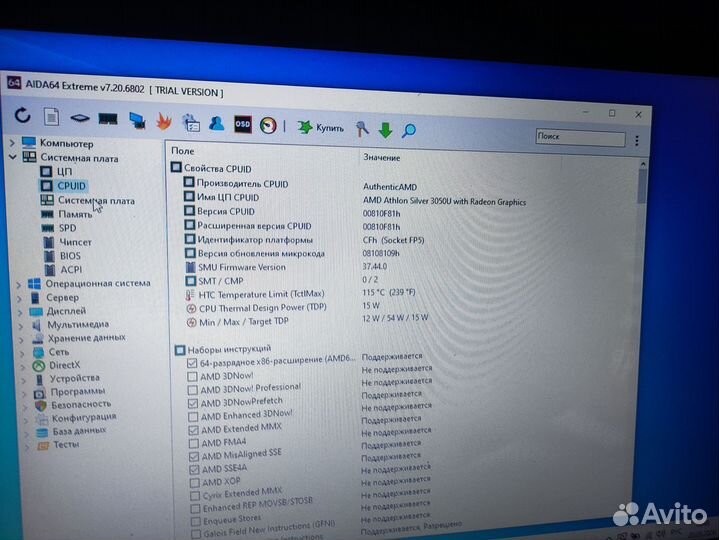Open the preferences tools icon
719x540 pixels.
(x=362, y=129)
